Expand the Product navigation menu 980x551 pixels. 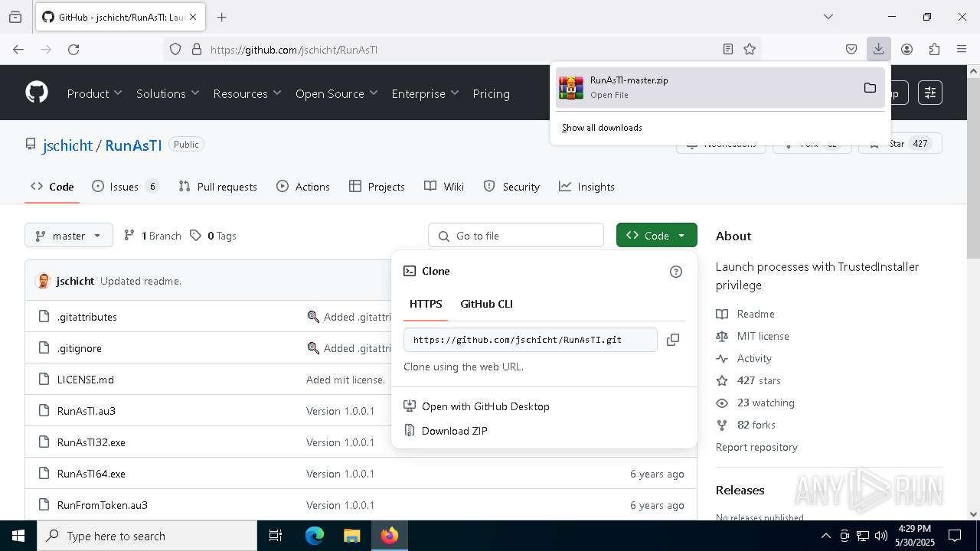(94, 93)
